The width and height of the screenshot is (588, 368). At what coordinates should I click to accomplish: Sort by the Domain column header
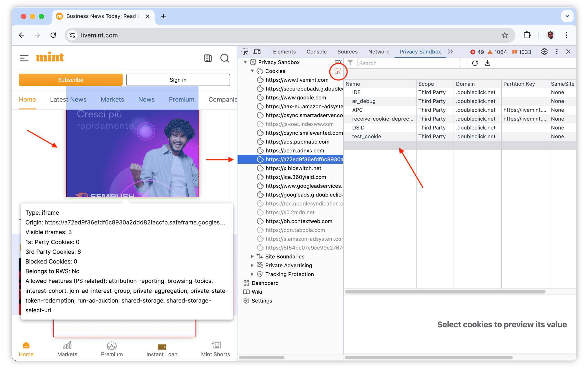point(477,84)
